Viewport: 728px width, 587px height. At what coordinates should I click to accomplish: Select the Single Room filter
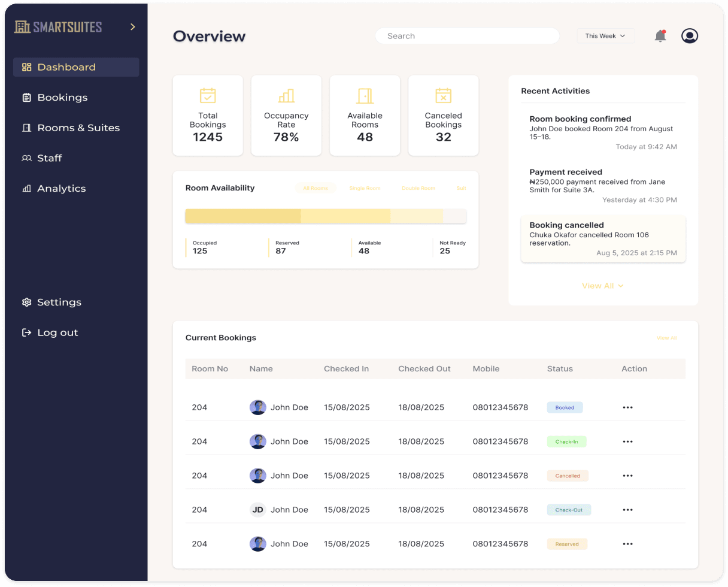(x=365, y=188)
